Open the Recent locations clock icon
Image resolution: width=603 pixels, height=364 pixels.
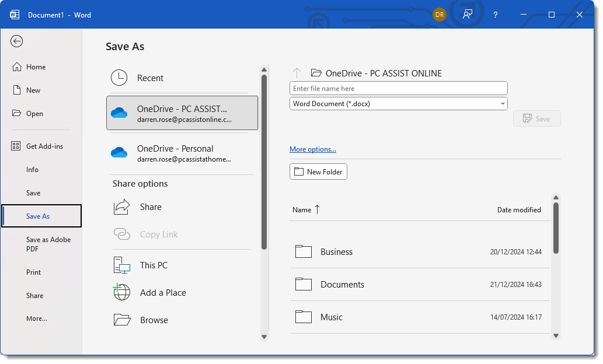point(119,78)
